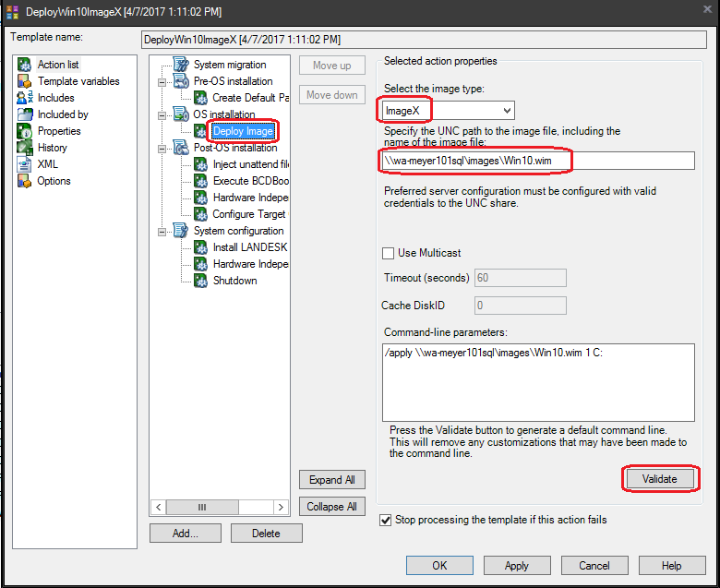
Task: Click the Inject unattend file action icon
Action: tap(200, 164)
